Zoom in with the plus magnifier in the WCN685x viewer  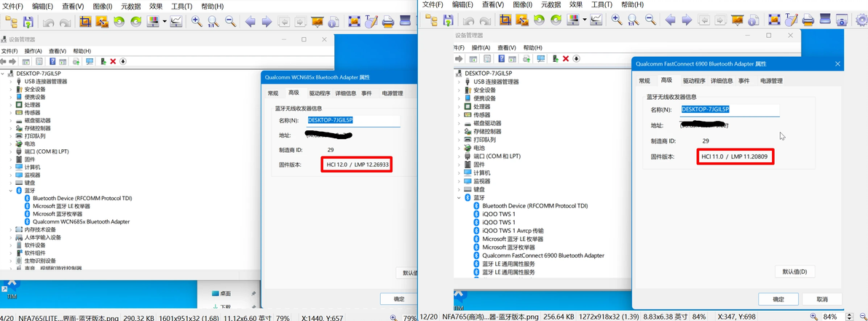(197, 22)
